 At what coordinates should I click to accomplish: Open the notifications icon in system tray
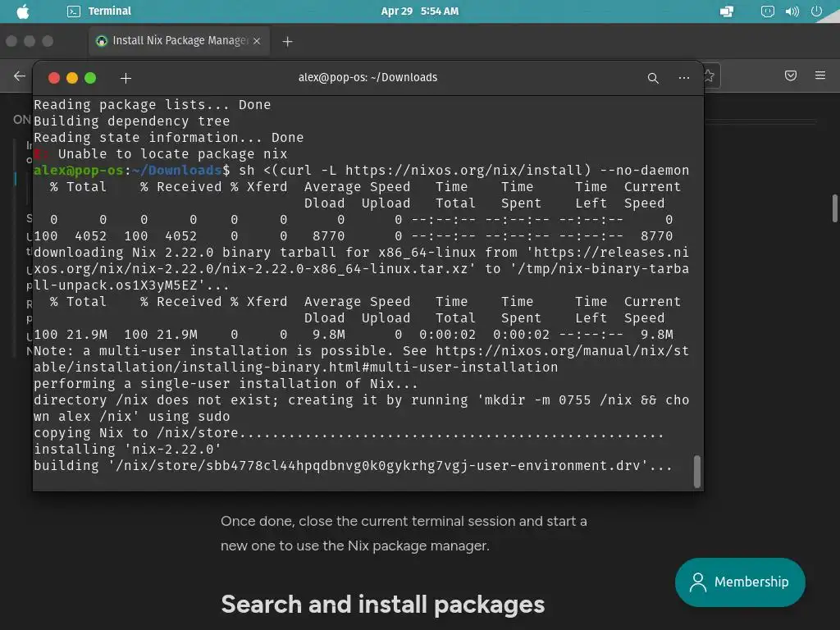click(767, 11)
